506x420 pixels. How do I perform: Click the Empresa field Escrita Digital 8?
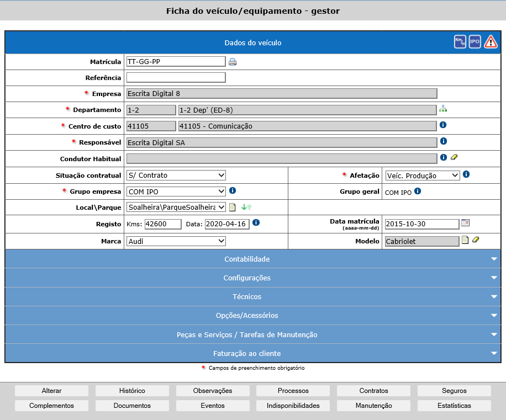[282, 93]
